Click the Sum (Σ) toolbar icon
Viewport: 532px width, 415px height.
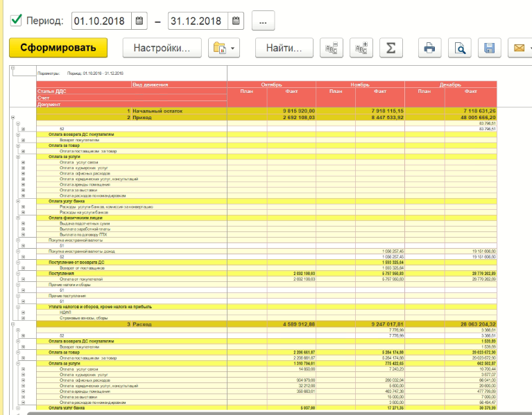coord(391,48)
